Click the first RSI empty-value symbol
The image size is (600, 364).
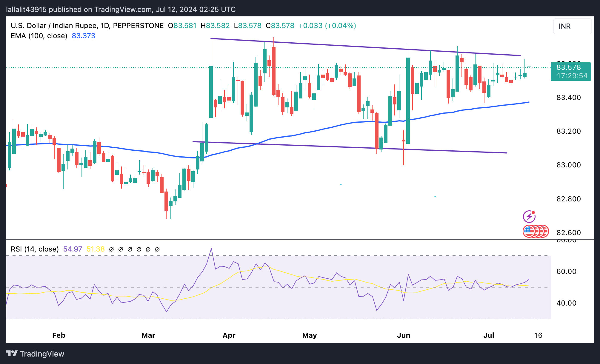pyautogui.click(x=111, y=249)
